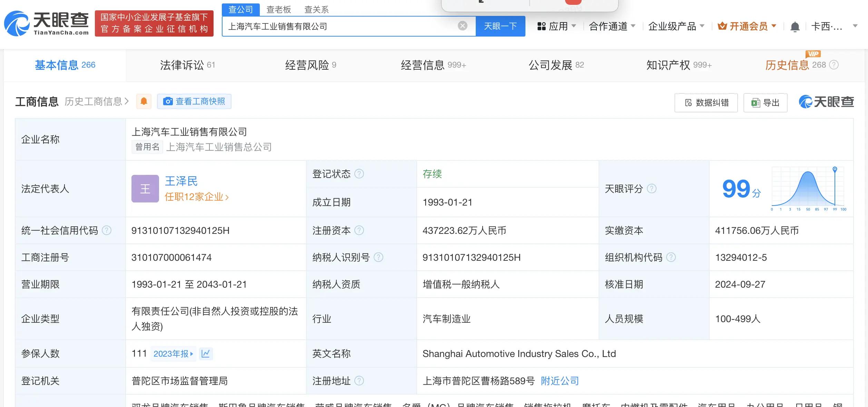Image resolution: width=868 pixels, height=407 pixels.
Task: Clear the search box text
Action: pos(462,26)
